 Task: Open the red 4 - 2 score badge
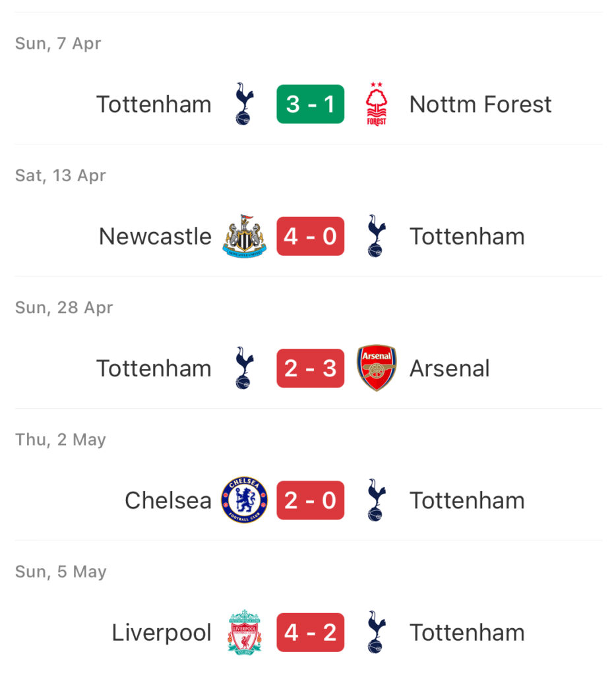click(x=310, y=632)
